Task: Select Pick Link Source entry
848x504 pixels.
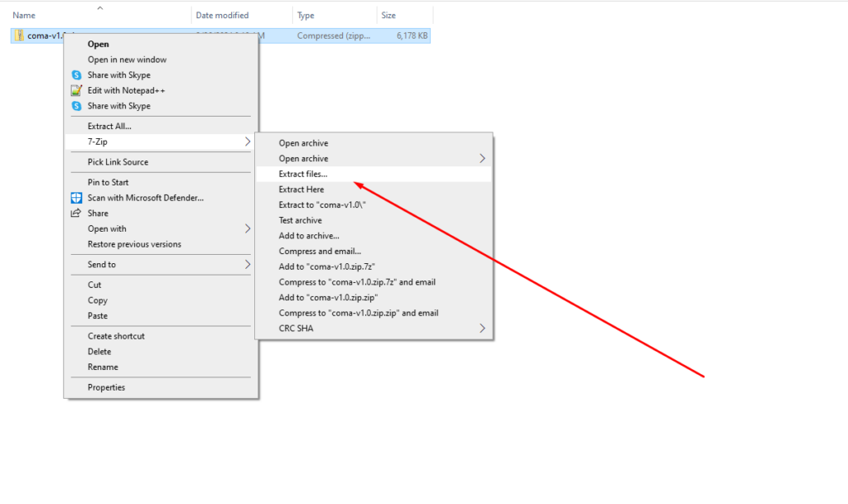Action: [118, 162]
